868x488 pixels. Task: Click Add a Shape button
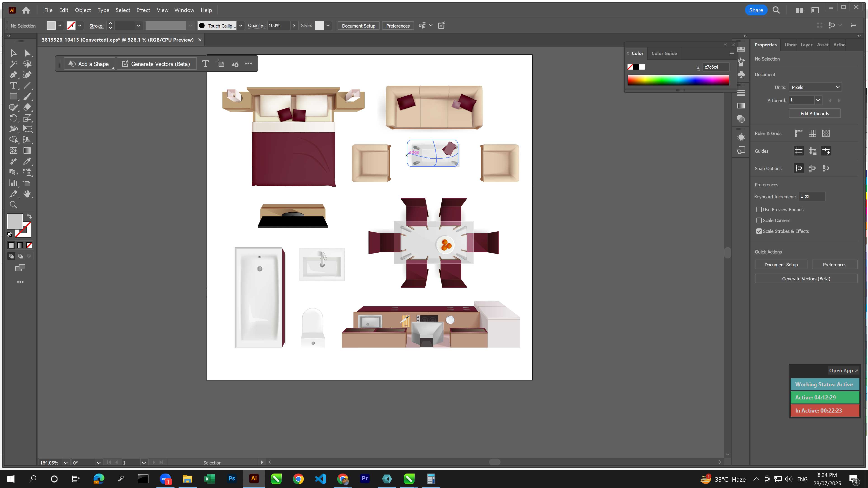coord(89,64)
